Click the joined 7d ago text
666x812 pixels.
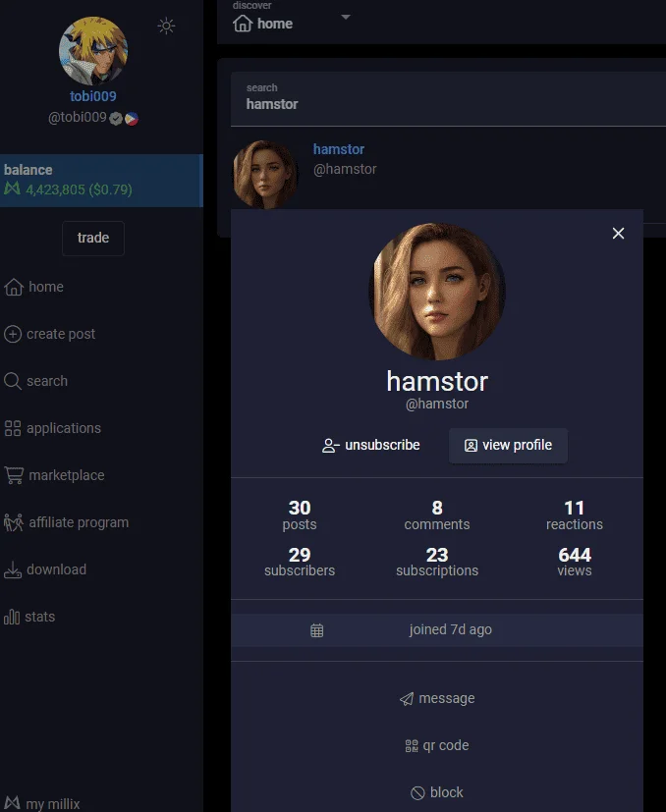click(451, 629)
